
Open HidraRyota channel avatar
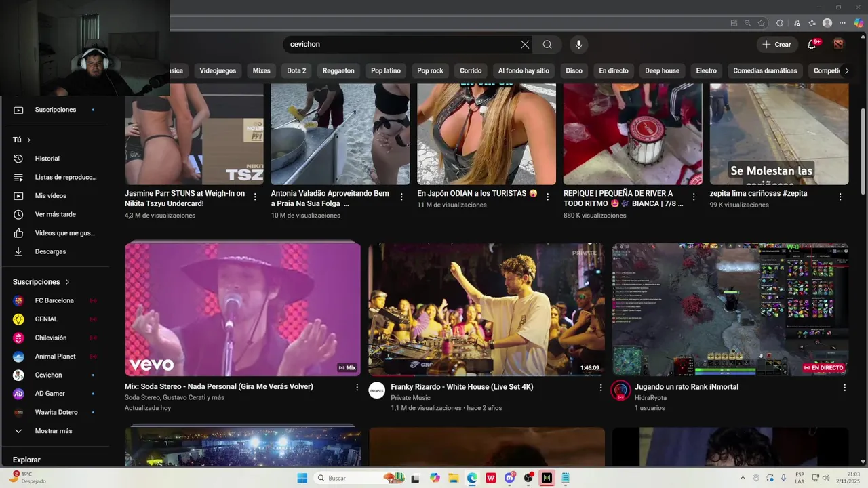pyautogui.click(x=620, y=390)
